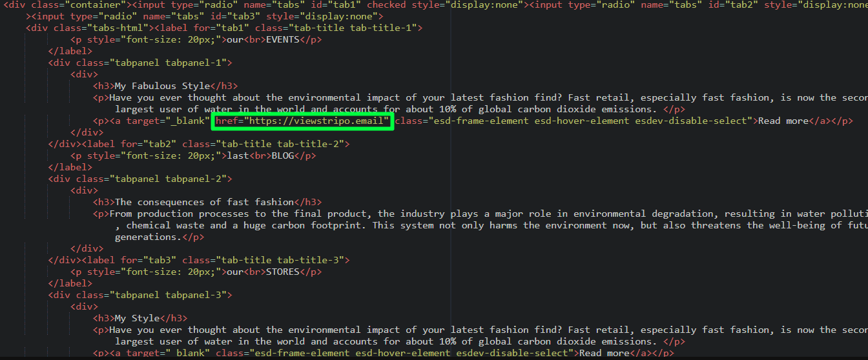Click the "tabpanel tabpanel-2" div class
The image size is (868, 360).
(x=168, y=179)
